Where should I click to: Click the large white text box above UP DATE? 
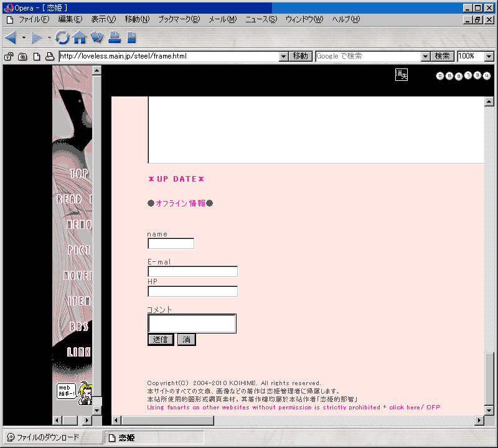316,130
